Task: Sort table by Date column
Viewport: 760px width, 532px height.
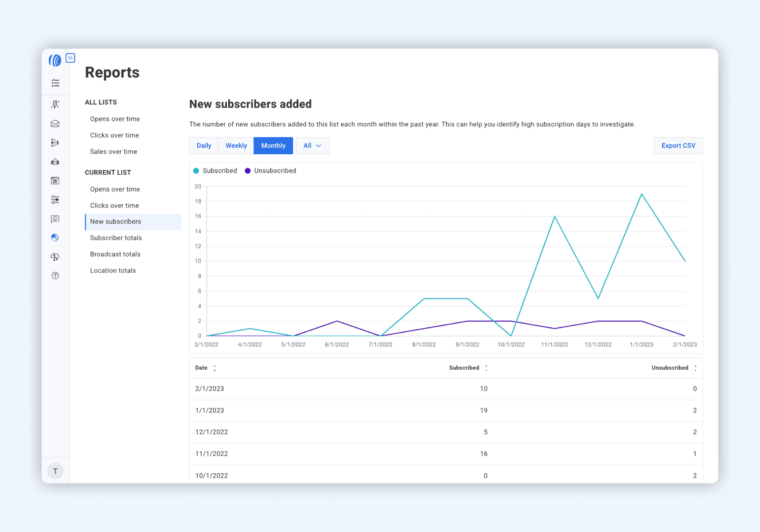Action: click(x=205, y=368)
